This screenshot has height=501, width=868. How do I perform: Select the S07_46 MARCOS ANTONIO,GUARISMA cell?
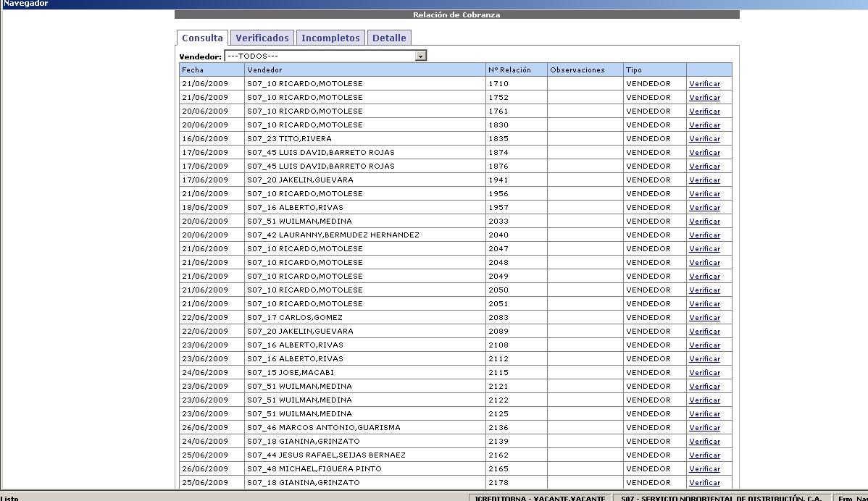[364, 427]
